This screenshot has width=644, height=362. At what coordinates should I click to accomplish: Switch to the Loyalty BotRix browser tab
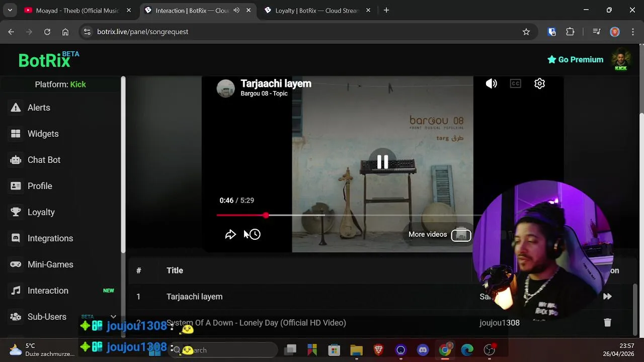tap(318, 10)
